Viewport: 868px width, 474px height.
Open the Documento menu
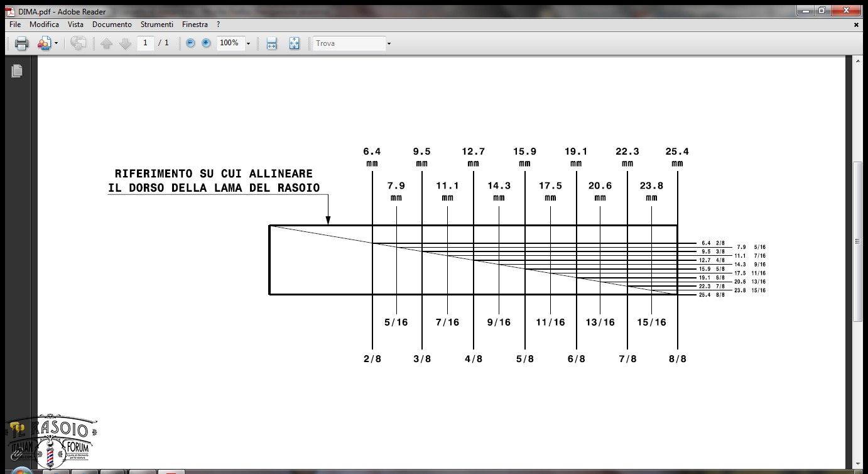(112, 25)
